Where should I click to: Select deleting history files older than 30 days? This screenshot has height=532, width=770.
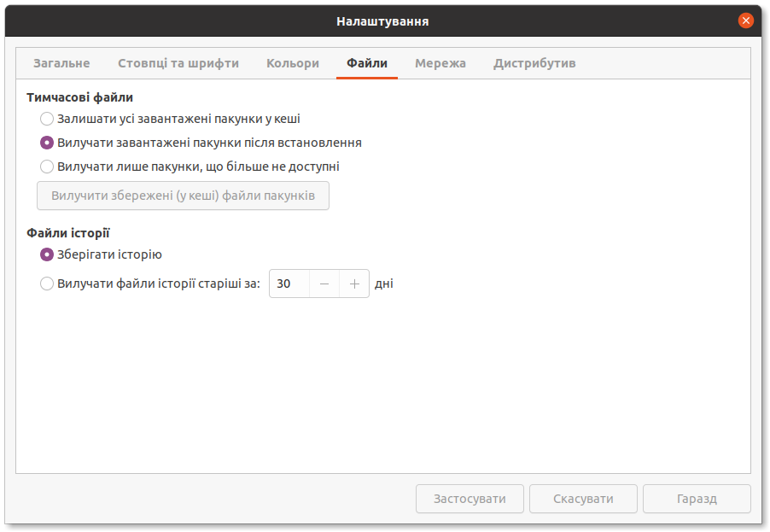point(47,284)
